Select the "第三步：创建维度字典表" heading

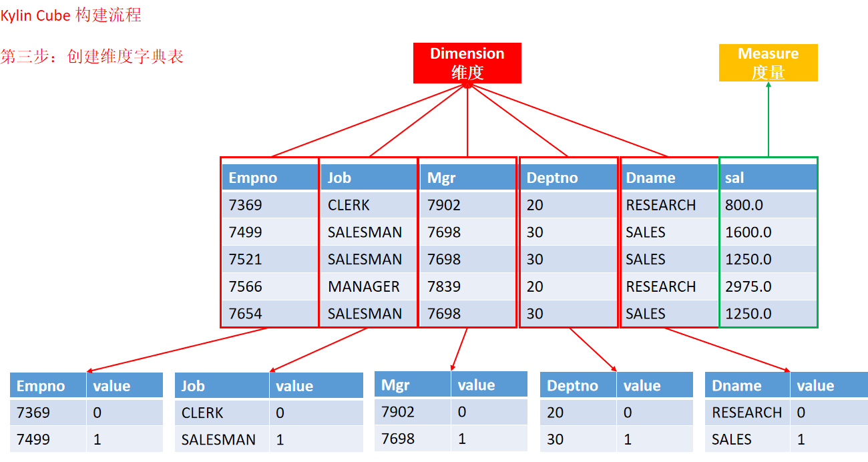92,57
